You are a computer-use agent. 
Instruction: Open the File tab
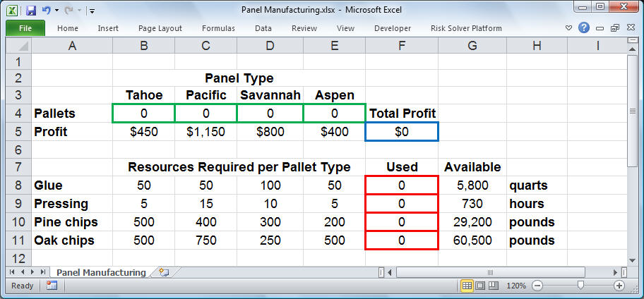tap(25, 28)
